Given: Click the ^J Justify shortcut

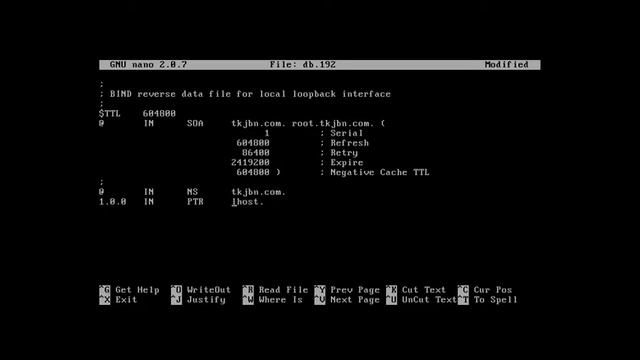Looking at the screenshot, I should pyautogui.click(x=198, y=300).
